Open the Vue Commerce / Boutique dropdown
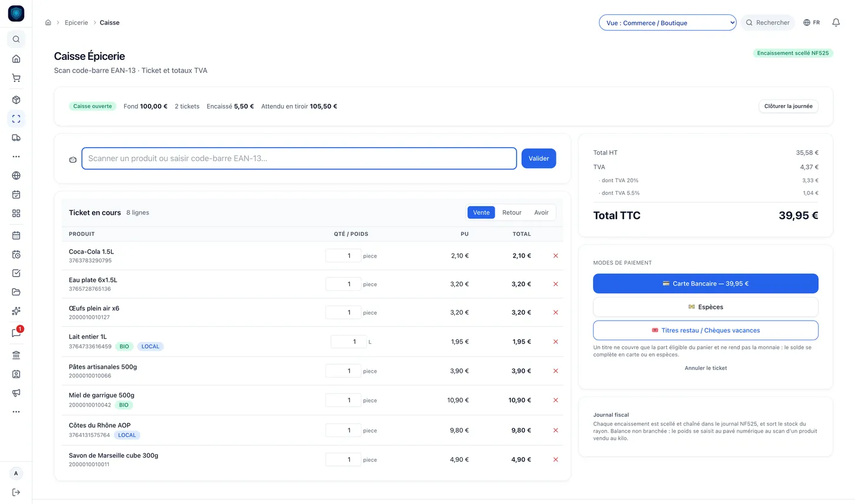The height and width of the screenshot is (504, 855). point(667,23)
